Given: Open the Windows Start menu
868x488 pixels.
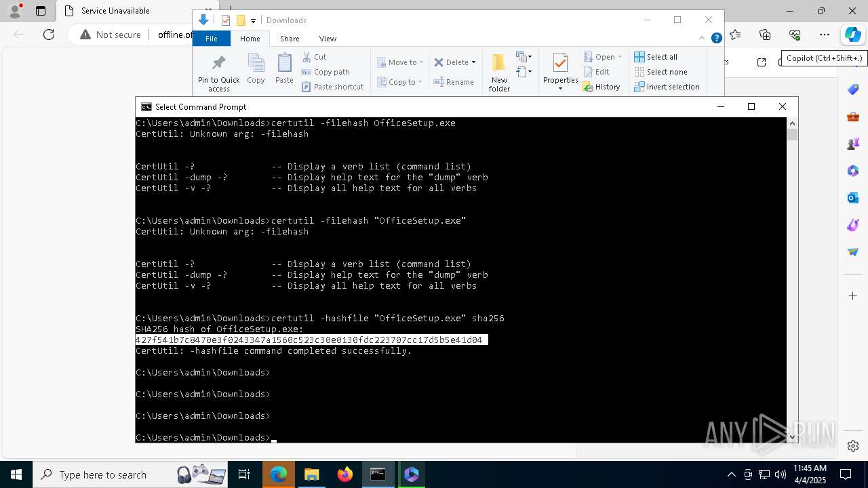Looking at the screenshot, I should point(16,474).
